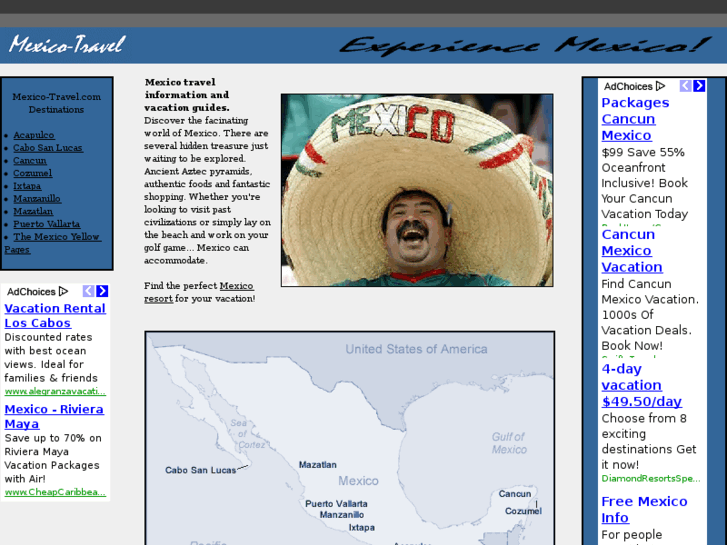Click next arrow in right ad block

[699, 86]
